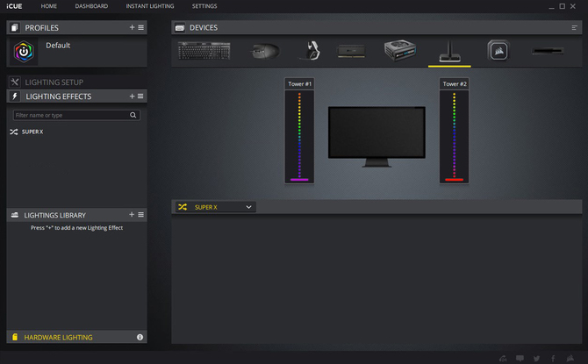
Task: Open the SUPER X effect type dropdown
Action: click(216, 207)
